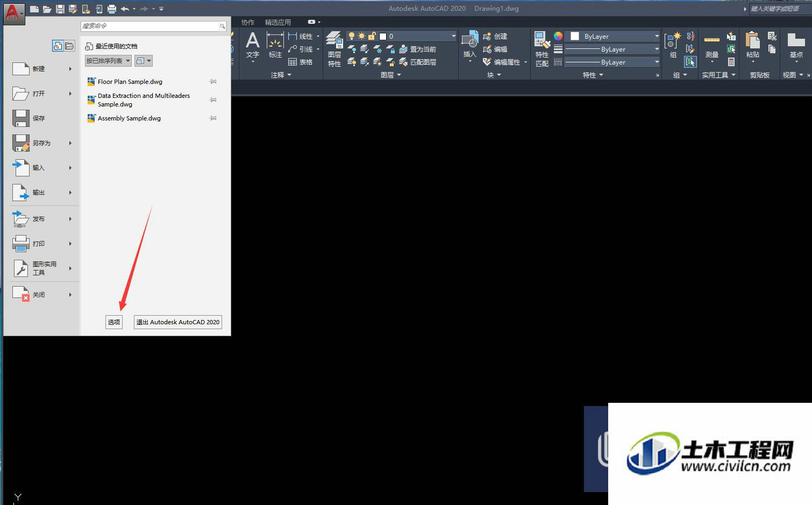
Task: Expand the 关闭 submenu arrow
Action: click(x=70, y=295)
